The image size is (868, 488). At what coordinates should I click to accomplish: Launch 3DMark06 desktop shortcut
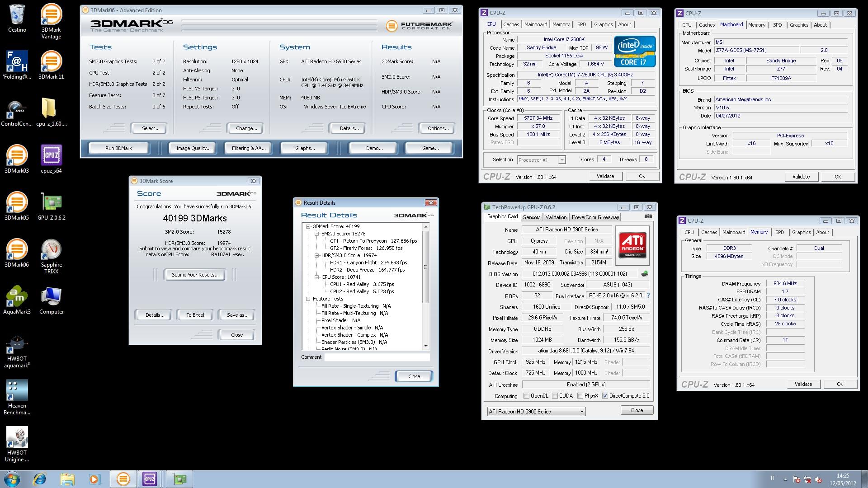click(x=17, y=253)
